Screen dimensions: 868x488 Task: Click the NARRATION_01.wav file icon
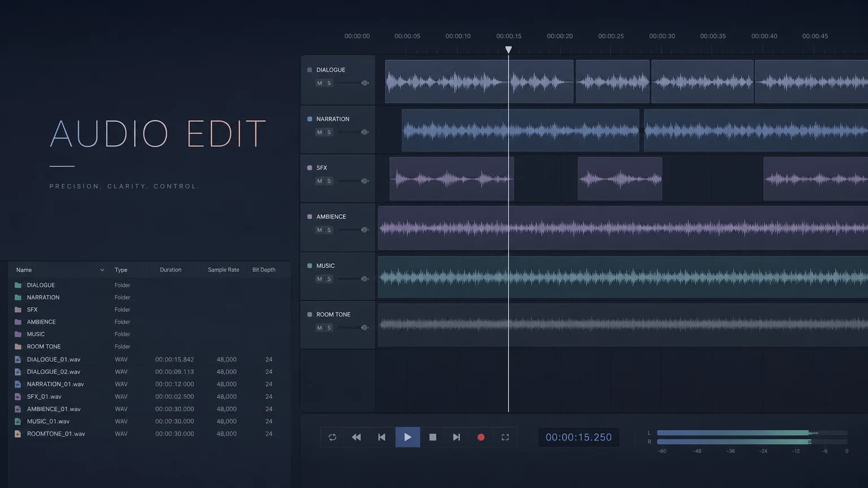coord(18,384)
